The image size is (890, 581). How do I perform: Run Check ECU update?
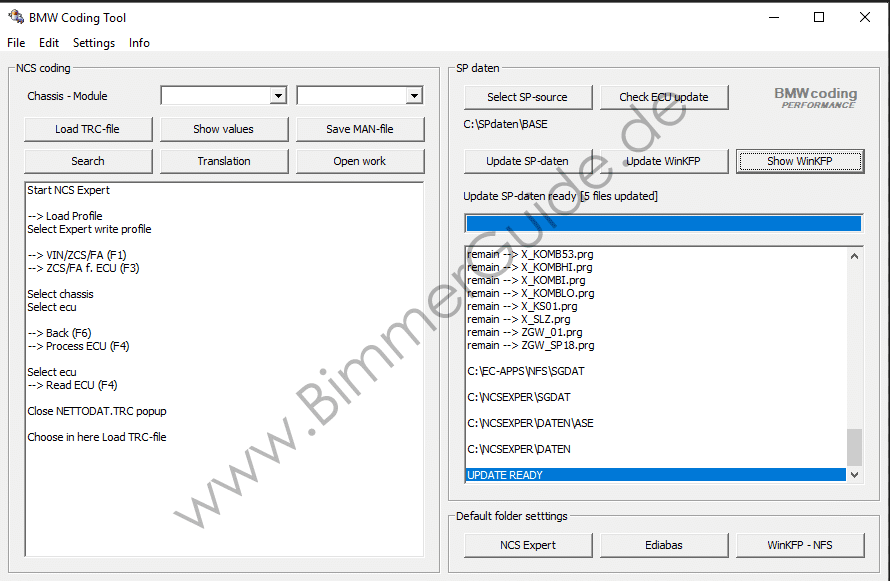point(663,97)
